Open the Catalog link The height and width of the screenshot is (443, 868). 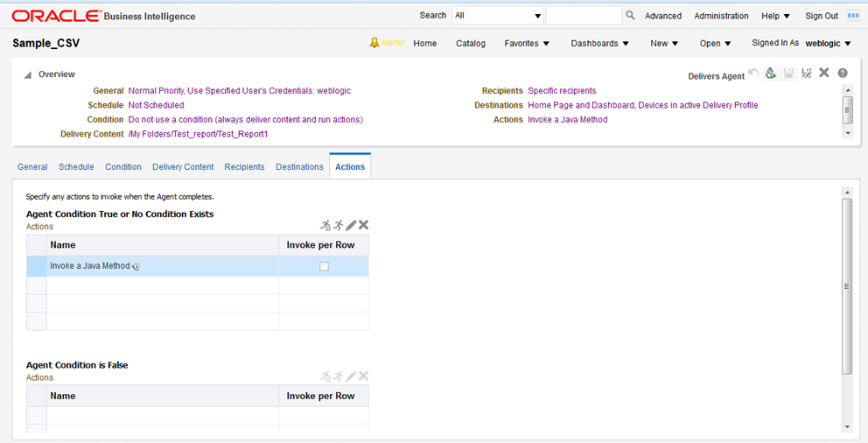[471, 43]
